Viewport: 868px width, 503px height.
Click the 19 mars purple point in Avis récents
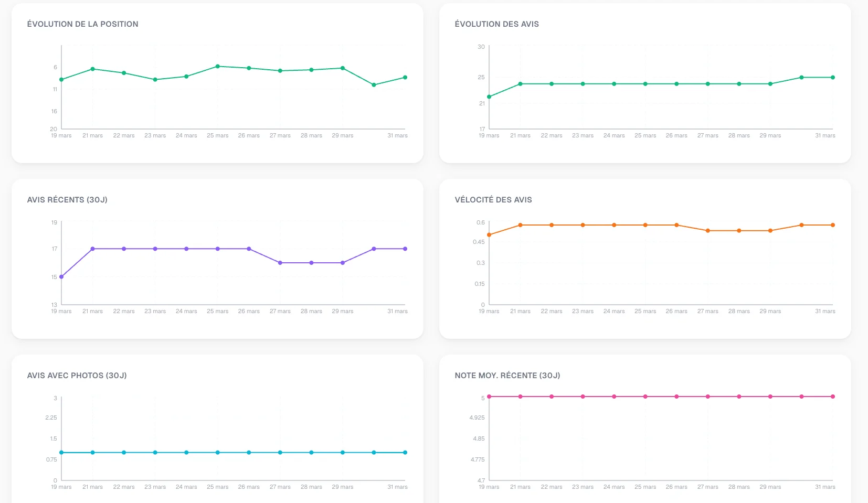61,277
